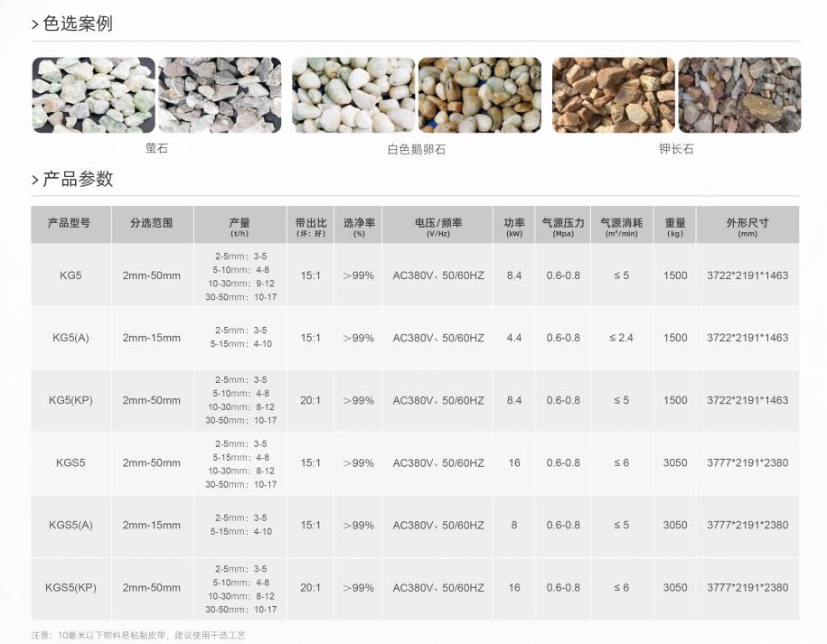
Task: Click the 功率 (kW) column header
Action: coord(514,225)
